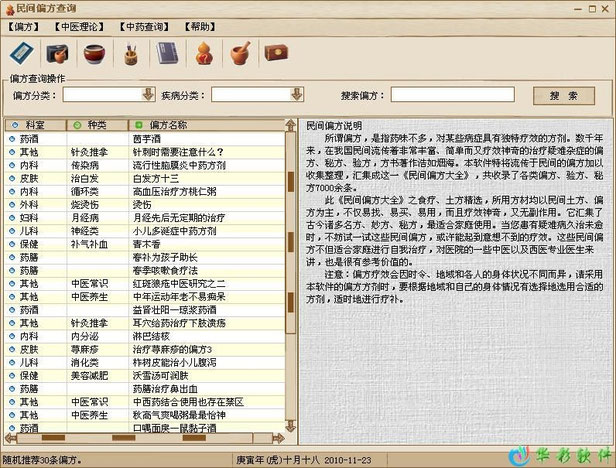Expand the 疾病分类 dropdown arrow

click(x=296, y=94)
